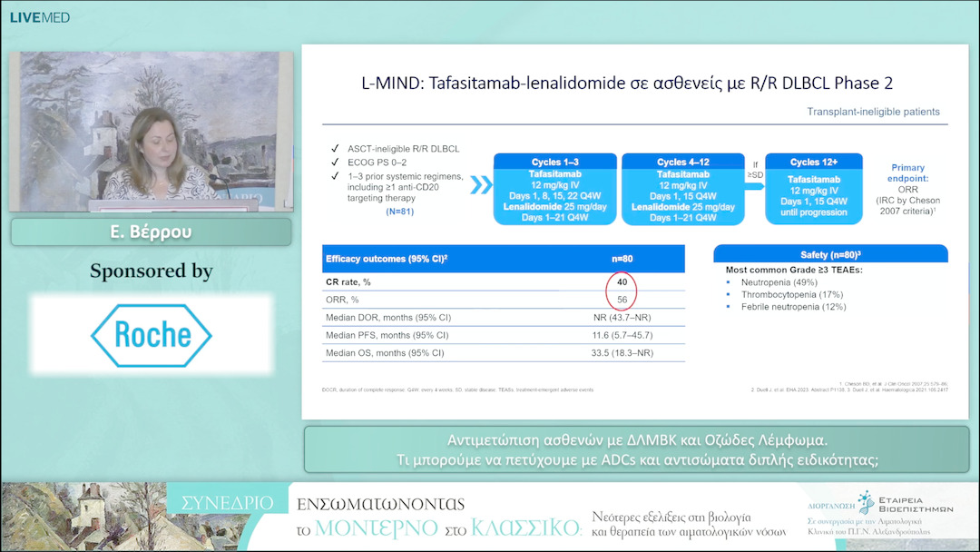Click the speaker name label Ε. Βέρρου
Viewport: 980px width, 552px height.
(x=151, y=232)
